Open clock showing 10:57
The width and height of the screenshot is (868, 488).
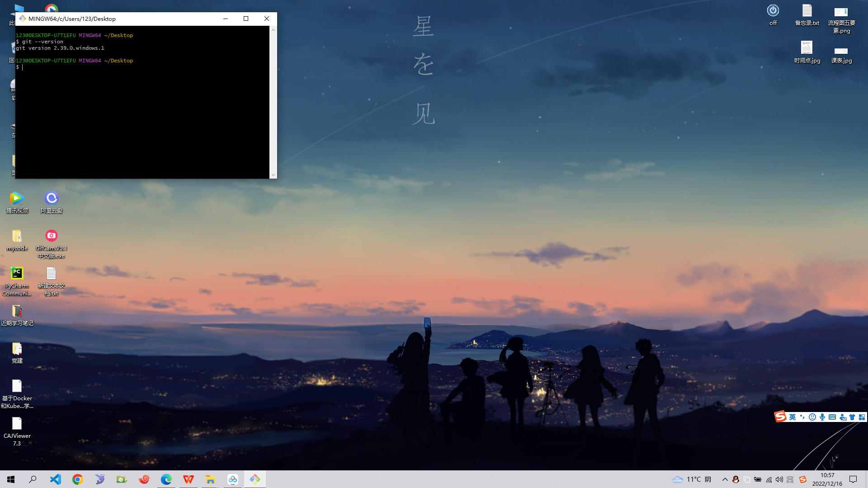pos(827,479)
